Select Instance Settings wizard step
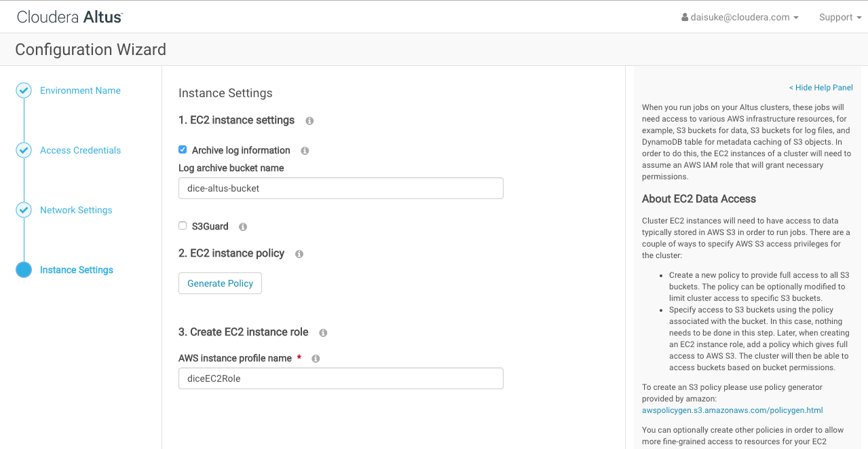 (77, 270)
